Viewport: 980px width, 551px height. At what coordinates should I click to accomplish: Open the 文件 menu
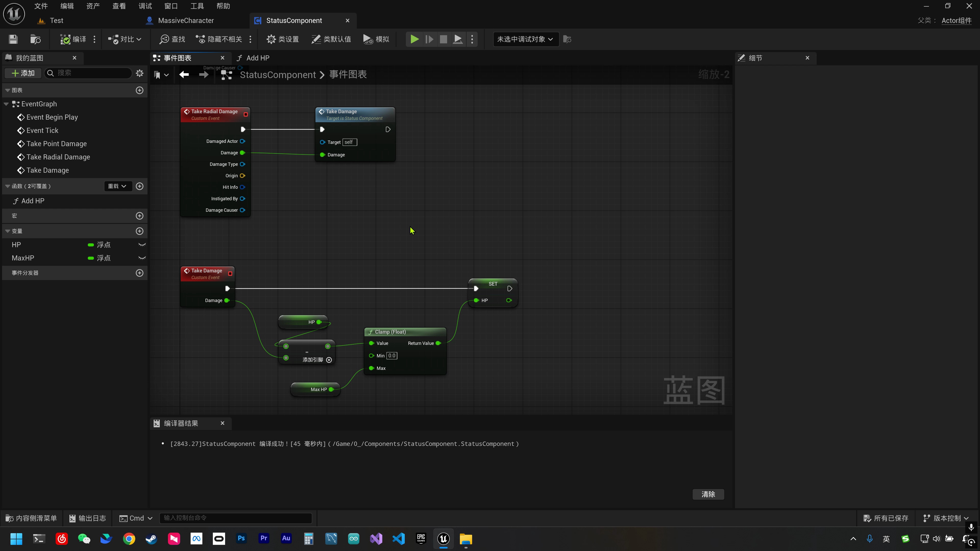[x=41, y=6]
